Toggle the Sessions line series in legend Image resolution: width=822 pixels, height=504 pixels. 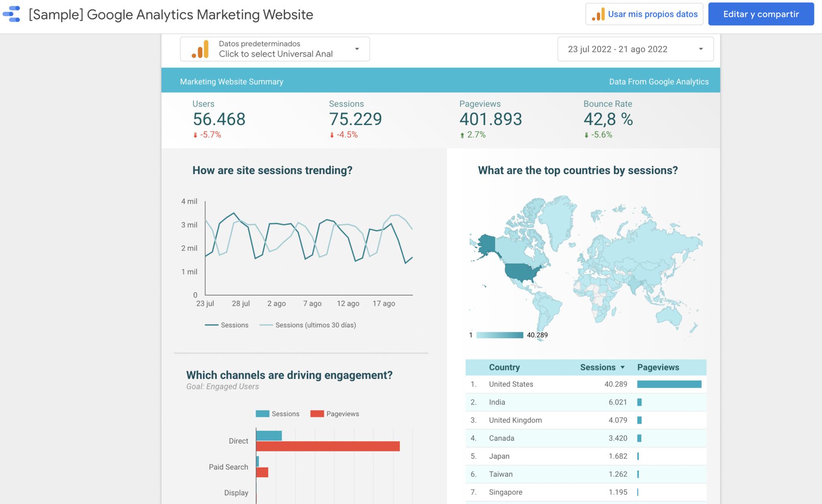227,325
